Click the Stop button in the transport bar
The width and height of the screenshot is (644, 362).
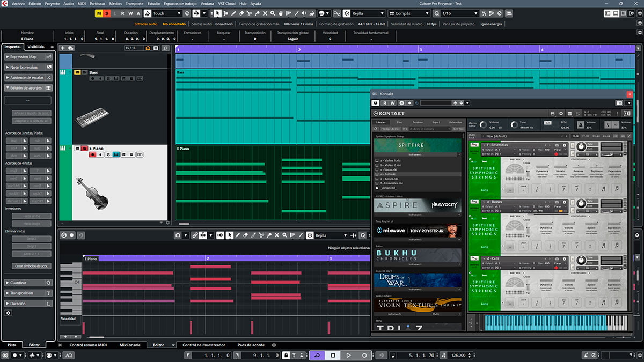[333, 355]
